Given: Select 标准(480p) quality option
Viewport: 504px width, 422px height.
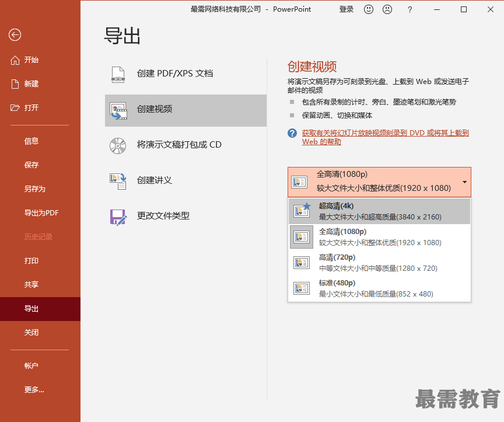Looking at the screenshot, I should 379,288.
